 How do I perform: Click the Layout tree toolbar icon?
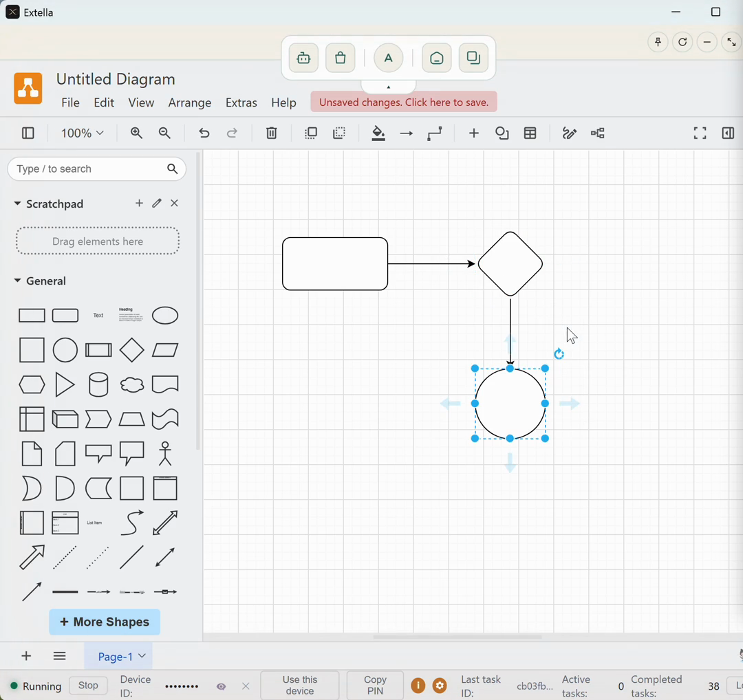point(598,133)
